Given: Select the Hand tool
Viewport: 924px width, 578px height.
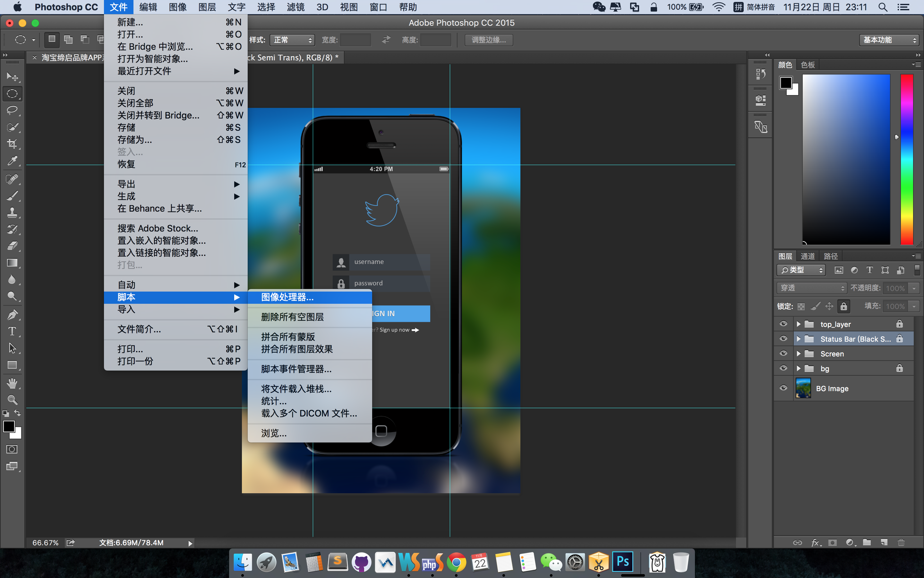Looking at the screenshot, I should click(12, 383).
